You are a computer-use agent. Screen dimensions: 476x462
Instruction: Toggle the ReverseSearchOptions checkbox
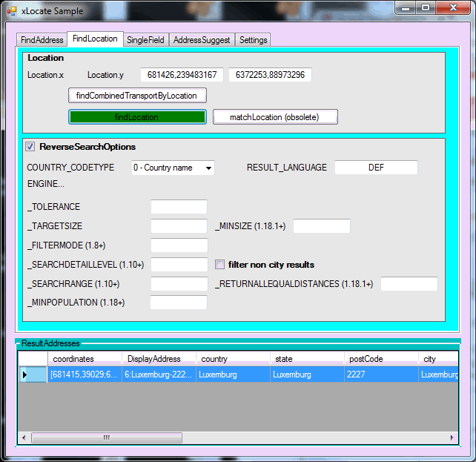point(30,147)
